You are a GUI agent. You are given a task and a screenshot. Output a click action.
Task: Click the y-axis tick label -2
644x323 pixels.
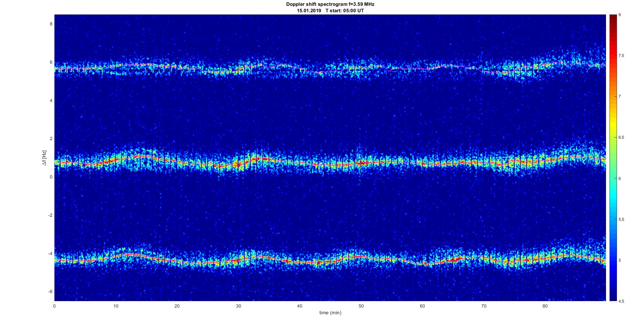click(50, 215)
